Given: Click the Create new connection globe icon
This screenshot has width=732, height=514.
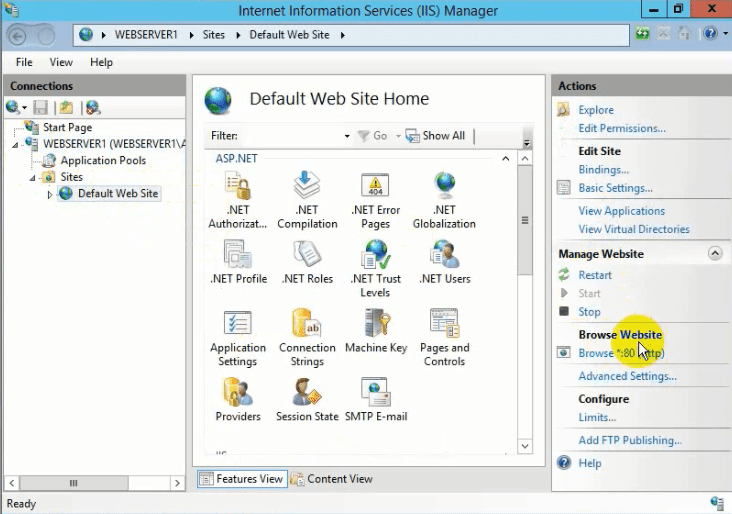Looking at the screenshot, I should pyautogui.click(x=13, y=108).
